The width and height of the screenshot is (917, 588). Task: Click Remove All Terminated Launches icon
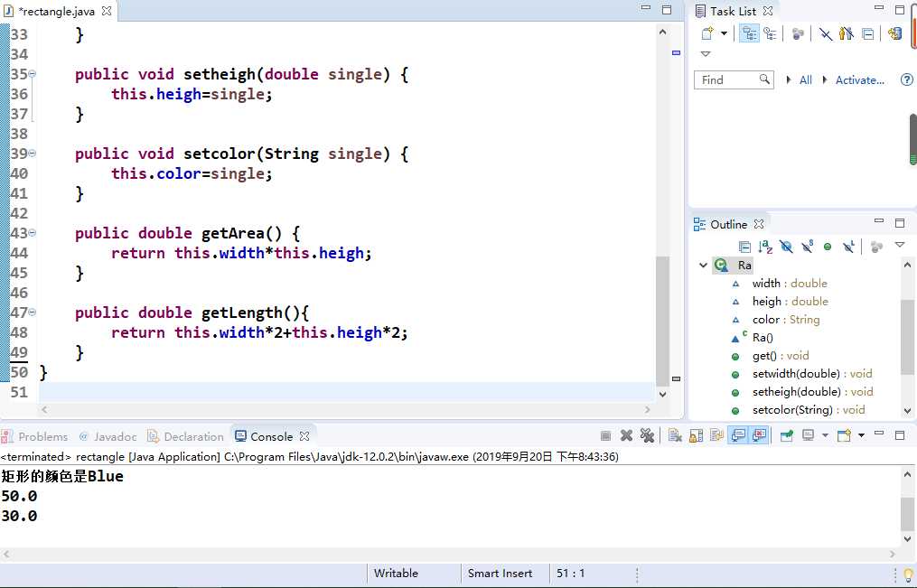[647, 435]
